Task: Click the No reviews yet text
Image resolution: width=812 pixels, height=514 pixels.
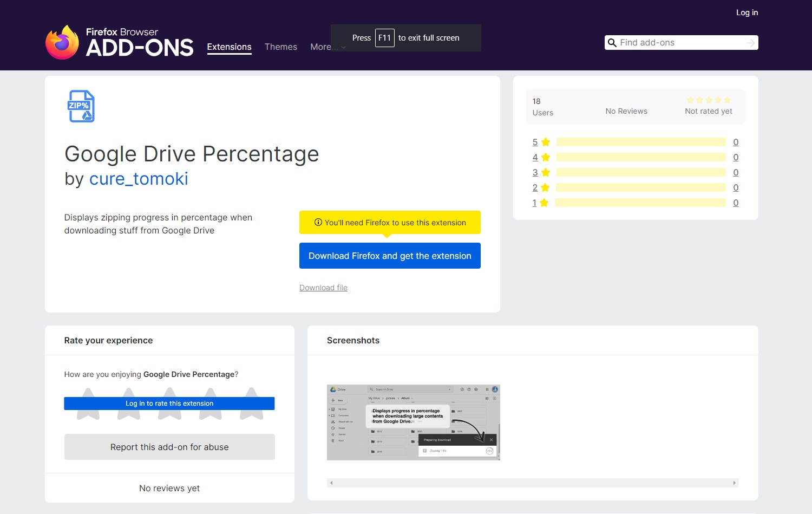Action: point(169,488)
